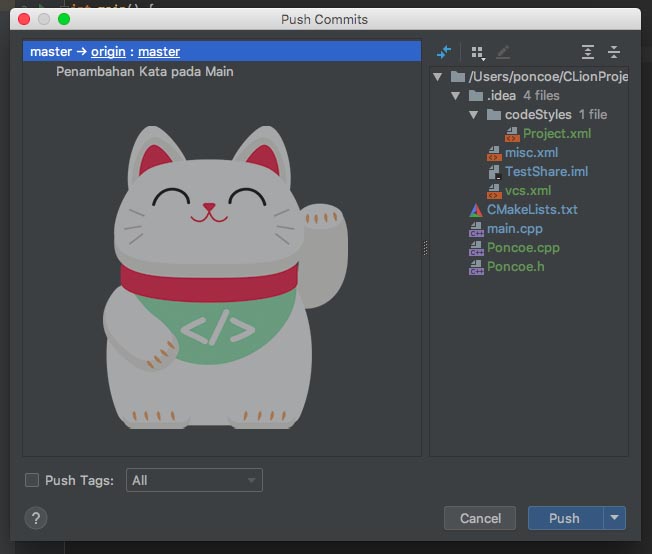This screenshot has height=554, width=652.
Task: Select Project.xml in the file tree
Action: click(x=557, y=134)
